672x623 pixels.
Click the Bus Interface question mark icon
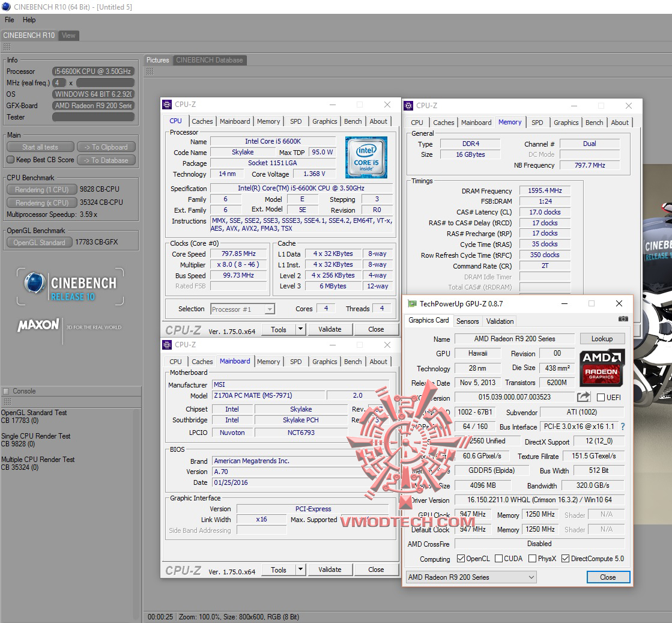[x=623, y=427]
